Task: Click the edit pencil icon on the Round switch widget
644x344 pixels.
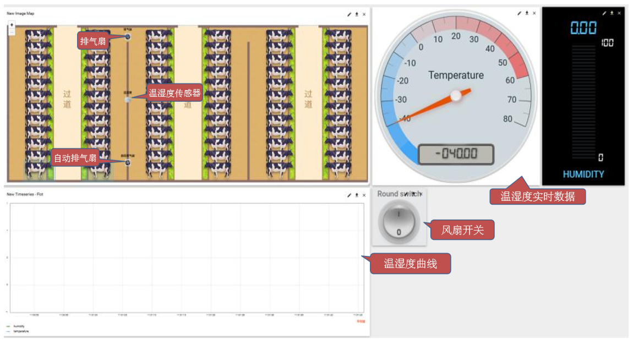Action: tap(405, 194)
